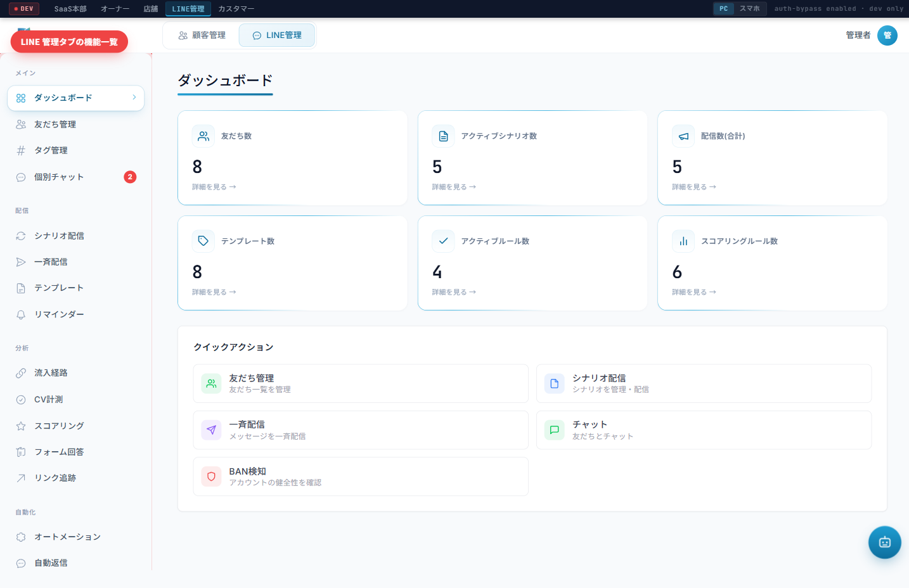The image size is (909, 588).
Task: Open the オーナー top menu tab
Action: [115, 9]
